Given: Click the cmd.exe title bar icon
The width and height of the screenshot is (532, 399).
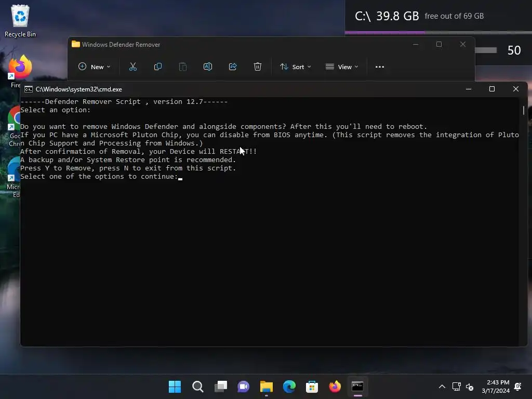Looking at the screenshot, I should click(29, 89).
